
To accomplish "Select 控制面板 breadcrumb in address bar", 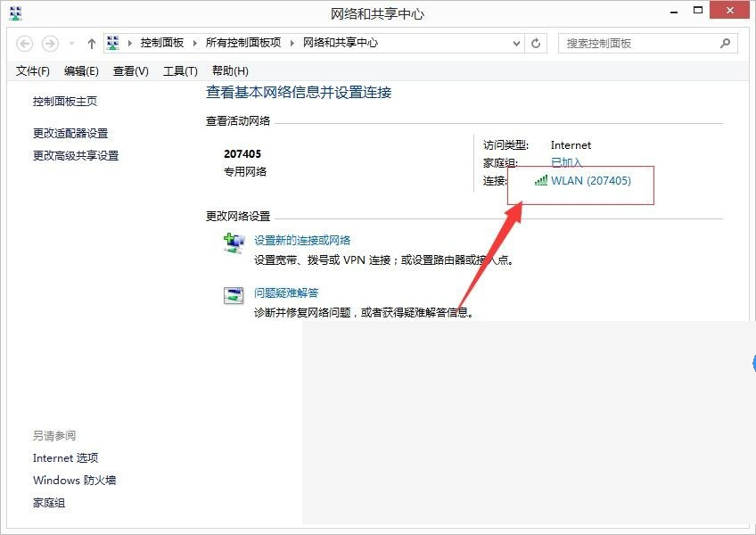I will [x=162, y=43].
